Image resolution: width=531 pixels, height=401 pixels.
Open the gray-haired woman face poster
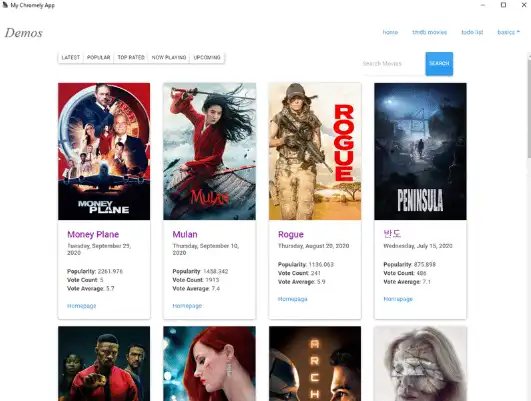[420, 363]
